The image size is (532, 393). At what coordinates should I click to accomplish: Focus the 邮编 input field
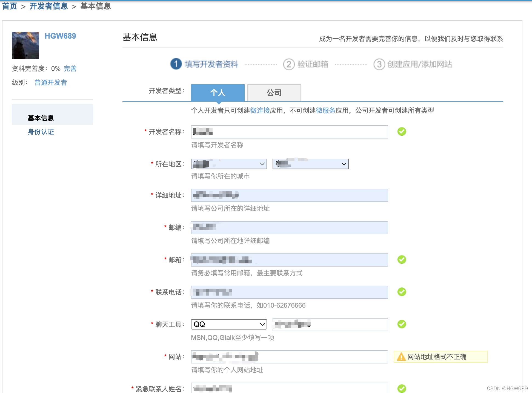pos(290,228)
